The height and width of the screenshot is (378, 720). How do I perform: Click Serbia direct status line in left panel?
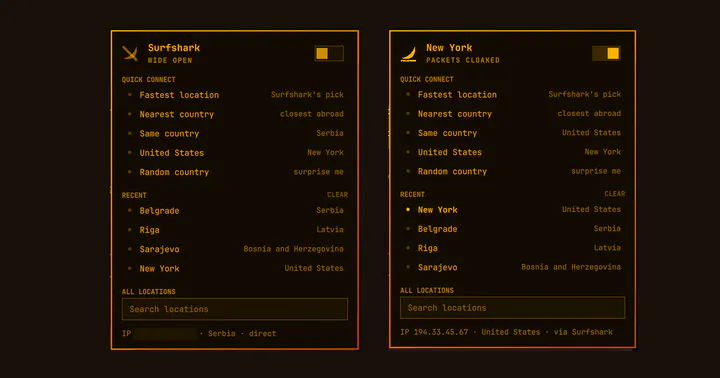tap(199, 334)
